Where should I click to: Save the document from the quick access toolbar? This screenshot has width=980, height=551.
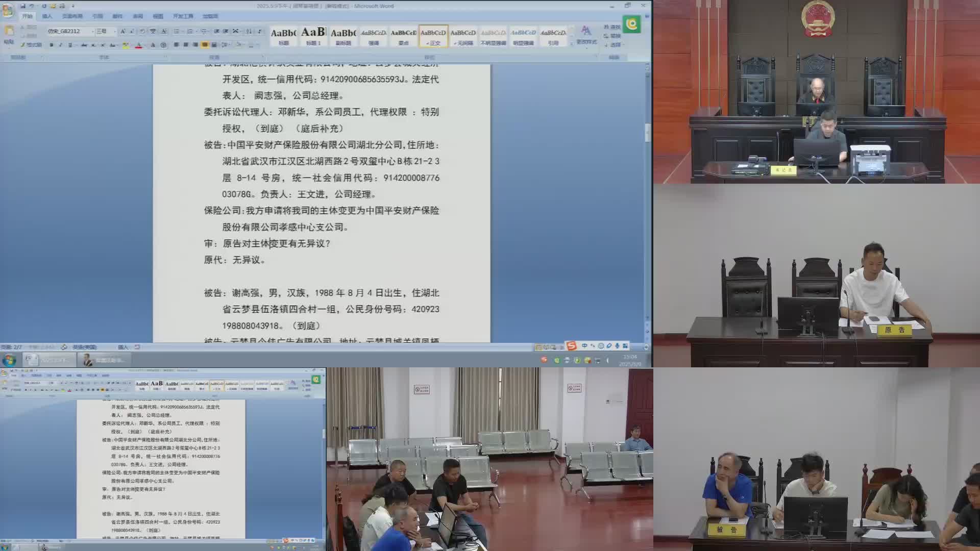click(22, 6)
